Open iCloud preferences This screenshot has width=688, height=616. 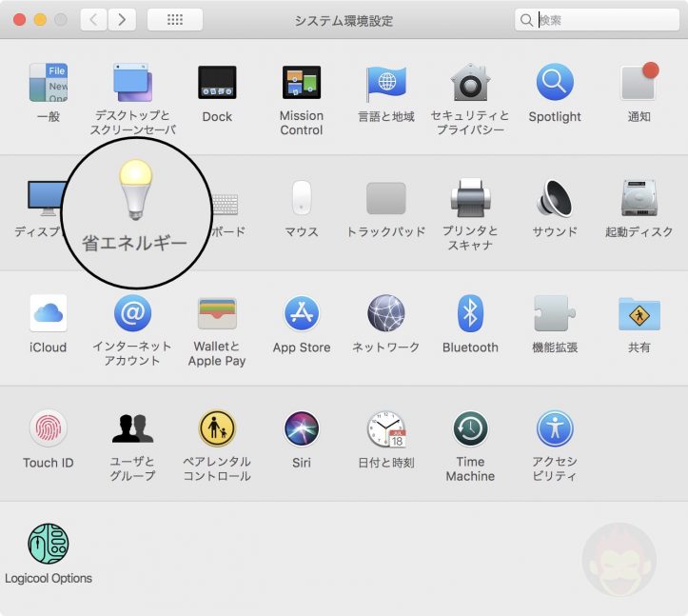click(x=49, y=313)
